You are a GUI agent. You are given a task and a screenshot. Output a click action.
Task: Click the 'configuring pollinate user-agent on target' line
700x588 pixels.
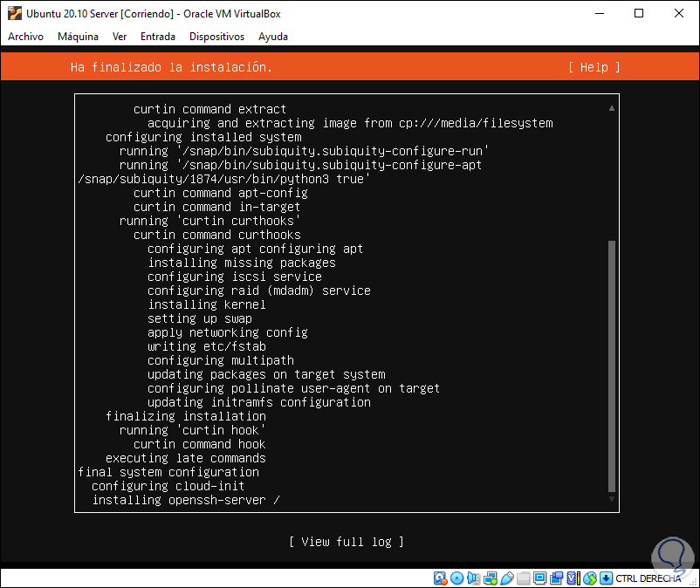pos(294,388)
